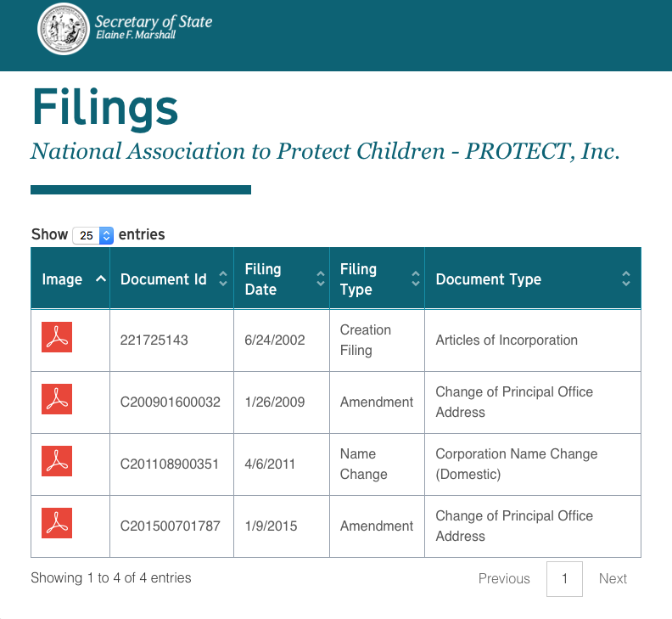Sort by Filing Date column arrows

[x=320, y=279]
